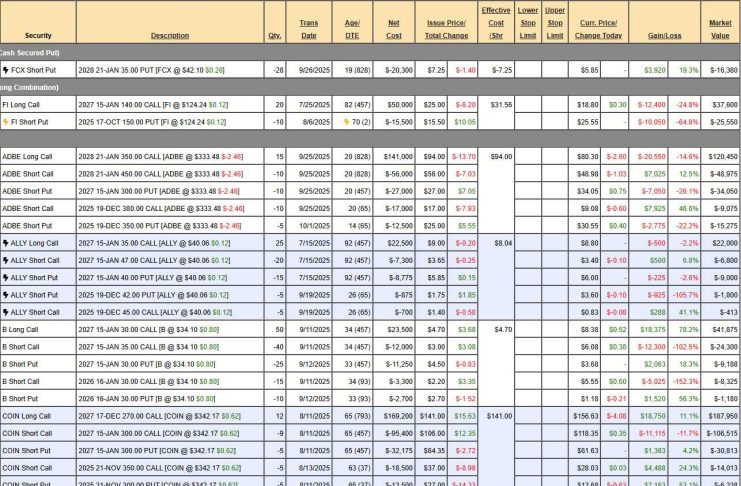Click the Age/DTE column header
Viewport: 741px width, 486px height.
354,29
